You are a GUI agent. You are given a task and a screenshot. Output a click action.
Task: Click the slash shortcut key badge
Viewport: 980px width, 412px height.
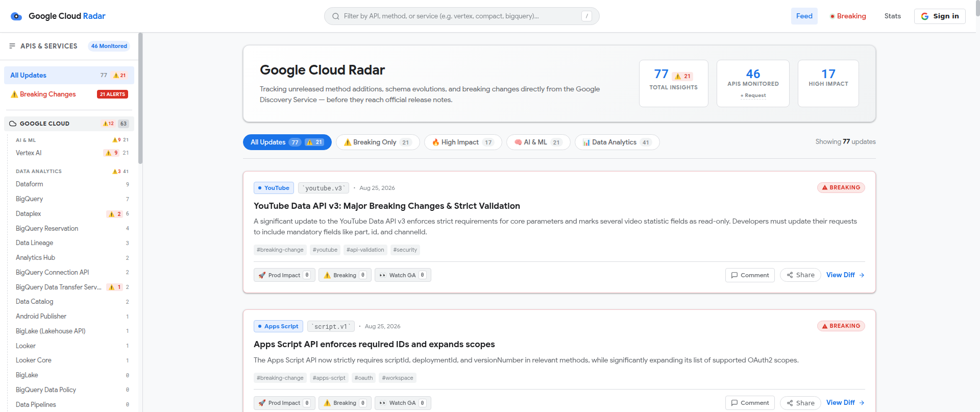point(587,16)
